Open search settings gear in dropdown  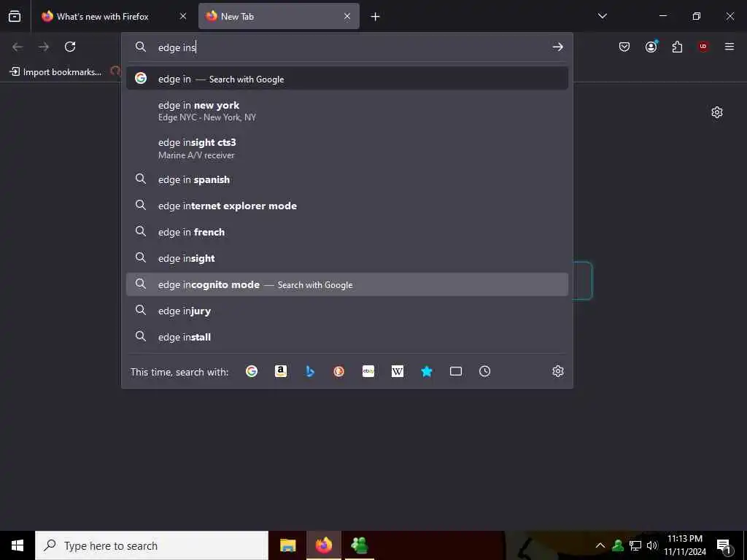click(x=558, y=371)
